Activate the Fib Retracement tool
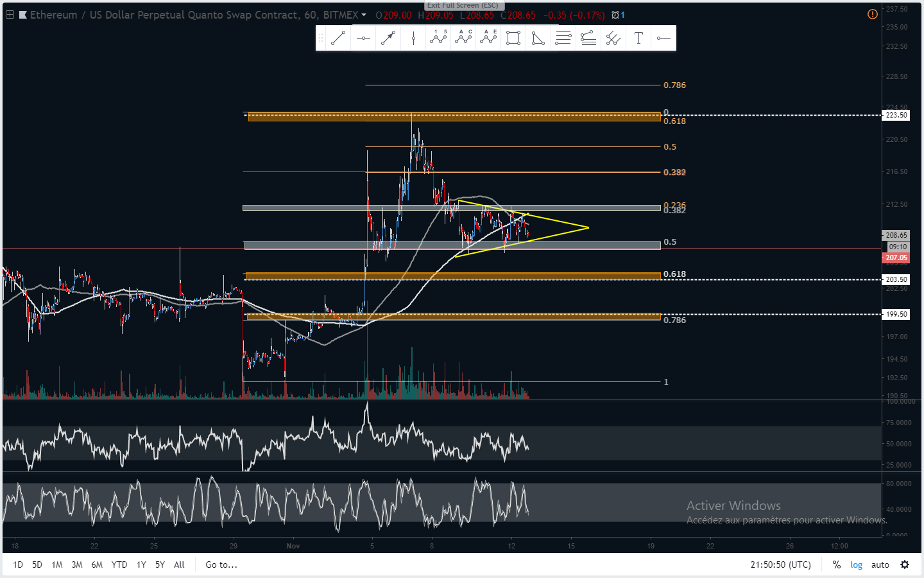 tap(563, 39)
